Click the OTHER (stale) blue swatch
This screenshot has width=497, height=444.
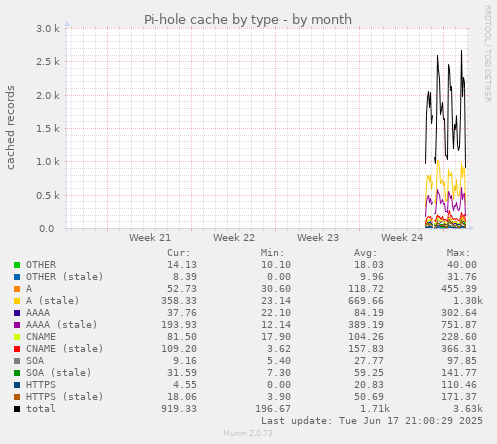coord(17,277)
